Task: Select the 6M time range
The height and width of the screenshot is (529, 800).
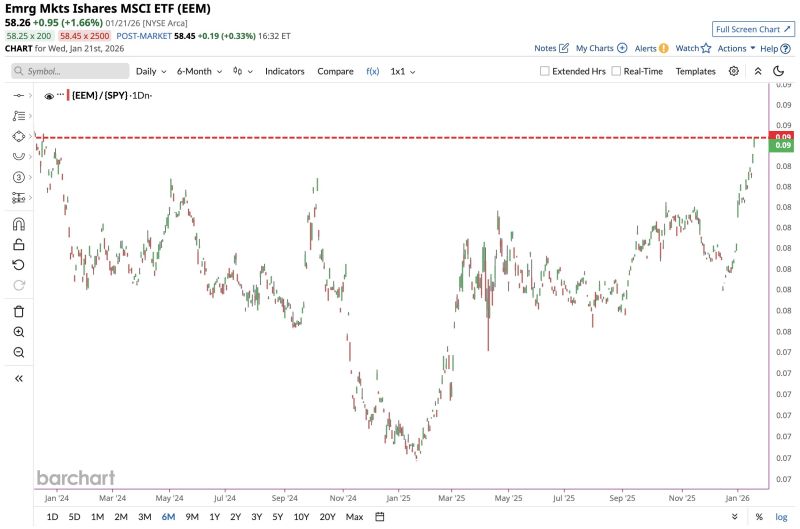Action: tap(168, 517)
